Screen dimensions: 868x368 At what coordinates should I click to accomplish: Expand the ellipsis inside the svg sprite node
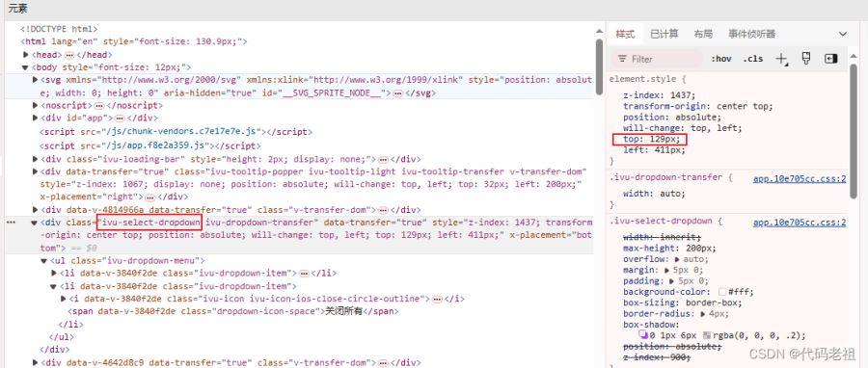coord(398,93)
